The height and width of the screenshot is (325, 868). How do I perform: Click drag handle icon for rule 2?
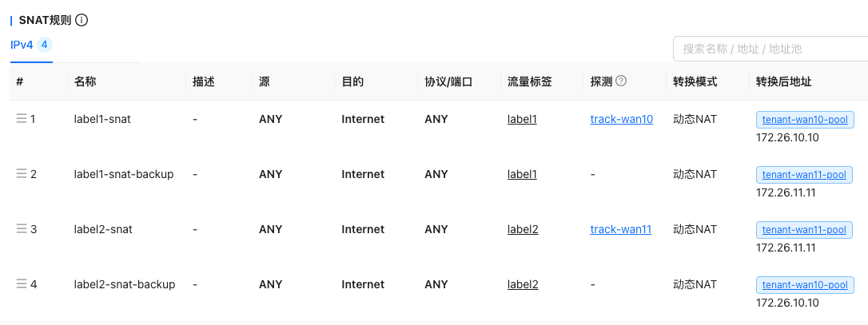click(22, 174)
